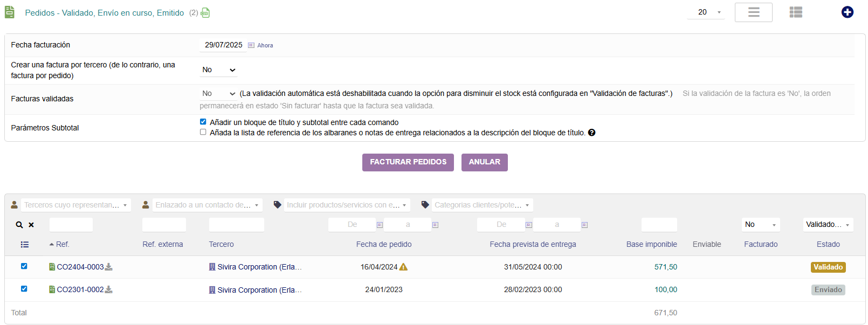Enable the albaranes reference list checkbox
The image size is (868, 325).
click(x=203, y=132)
